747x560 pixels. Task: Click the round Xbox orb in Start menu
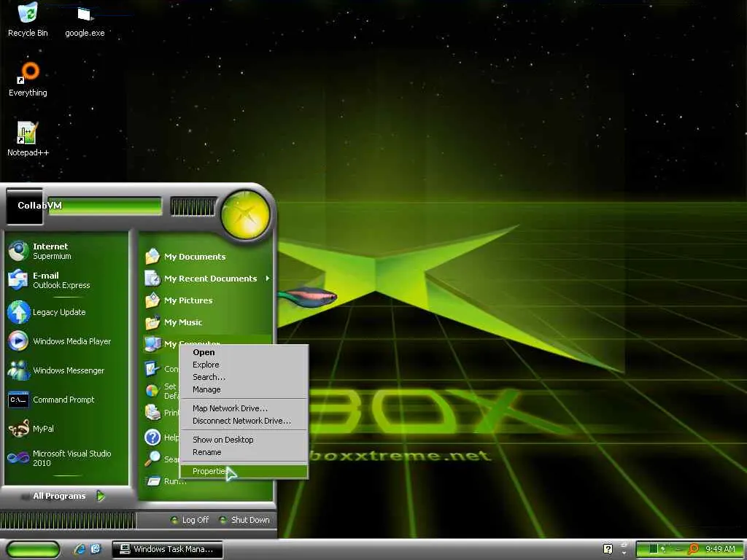click(245, 215)
